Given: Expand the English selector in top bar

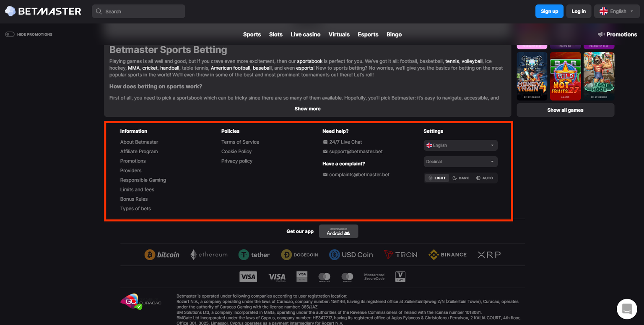Looking at the screenshot, I should (616, 11).
